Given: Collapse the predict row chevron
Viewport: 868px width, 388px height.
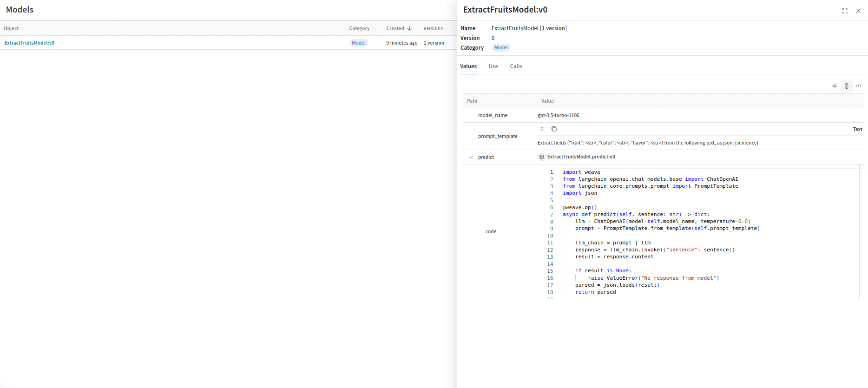Looking at the screenshot, I should pos(471,157).
